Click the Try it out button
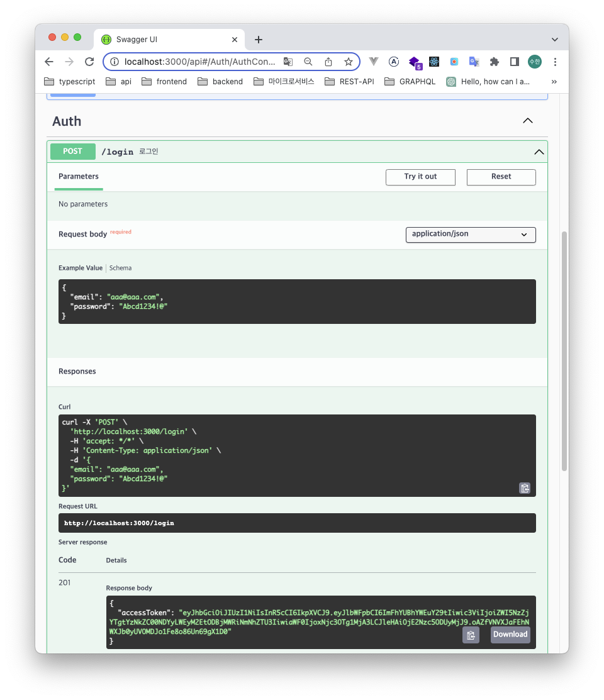This screenshot has width=604, height=700. click(x=420, y=177)
